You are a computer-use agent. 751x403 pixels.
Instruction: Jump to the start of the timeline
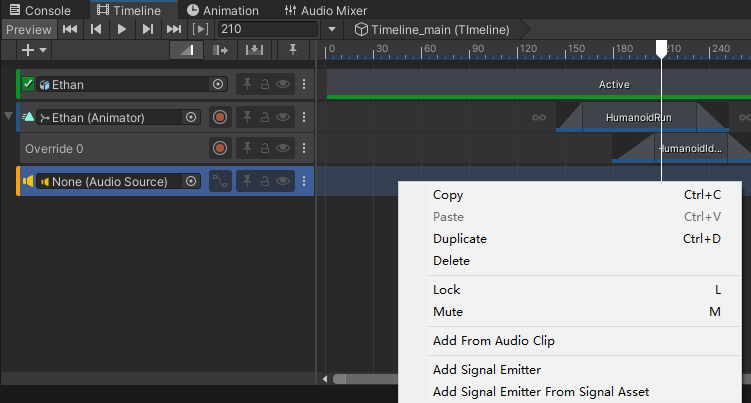(70, 29)
